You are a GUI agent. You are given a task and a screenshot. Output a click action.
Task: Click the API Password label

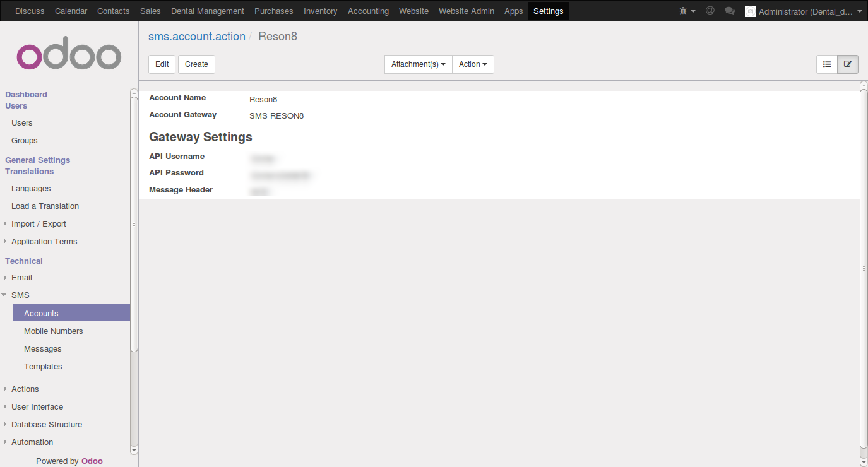pyautogui.click(x=176, y=173)
